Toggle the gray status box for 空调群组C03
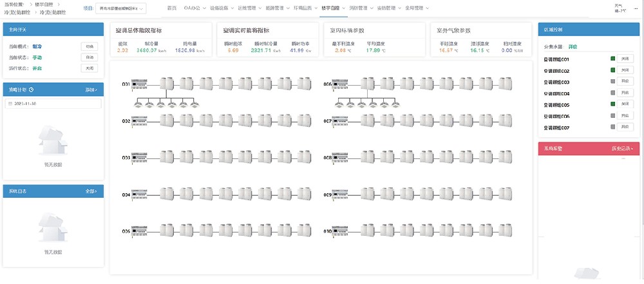This screenshot has height=284, width=644. coord(612,82)
